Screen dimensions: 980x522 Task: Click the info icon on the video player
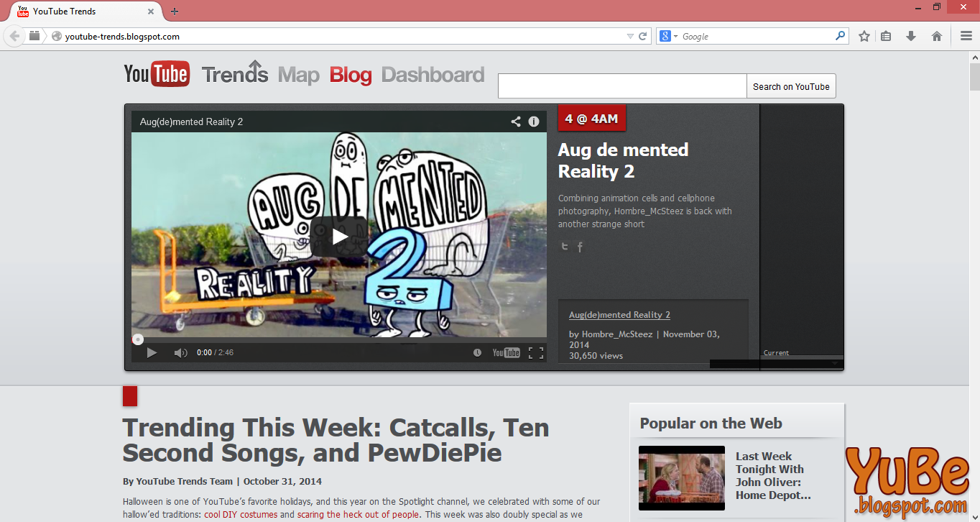point(534,122)
